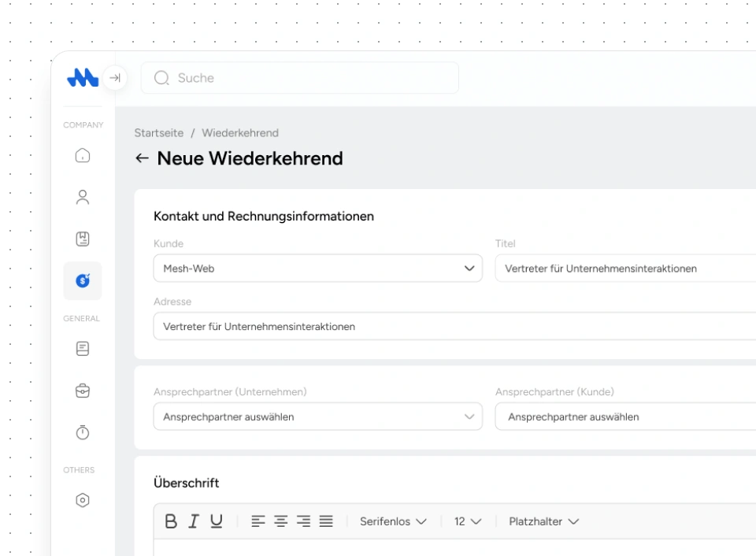Toggle bold formatting in editor toolbar
This screenshot has width=756, height=556.
(x=171, y=521)
